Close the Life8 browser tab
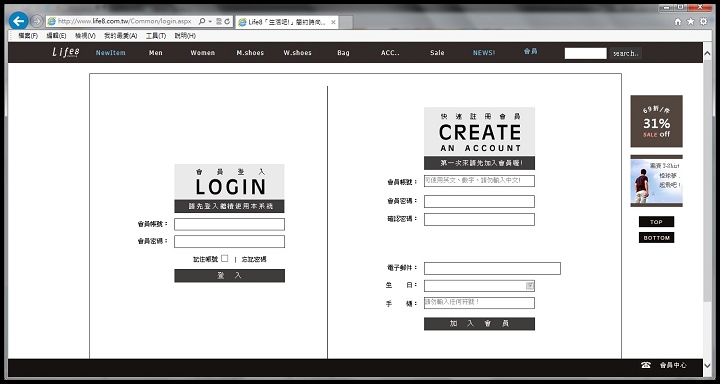This screenshot has height=384, width=720. [x=333, y=22]
